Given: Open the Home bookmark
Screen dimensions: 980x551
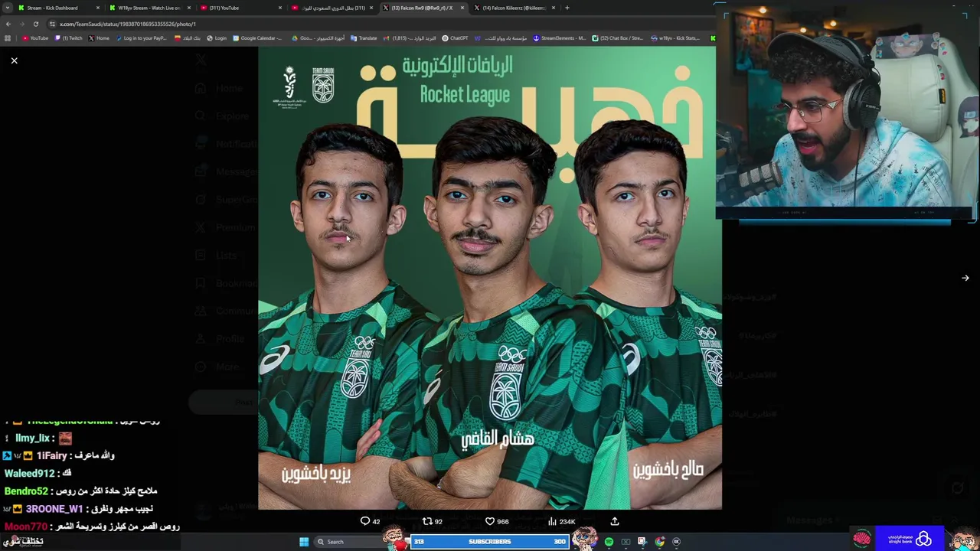Looking at the screenshot, I should click(x=99, y=38).
